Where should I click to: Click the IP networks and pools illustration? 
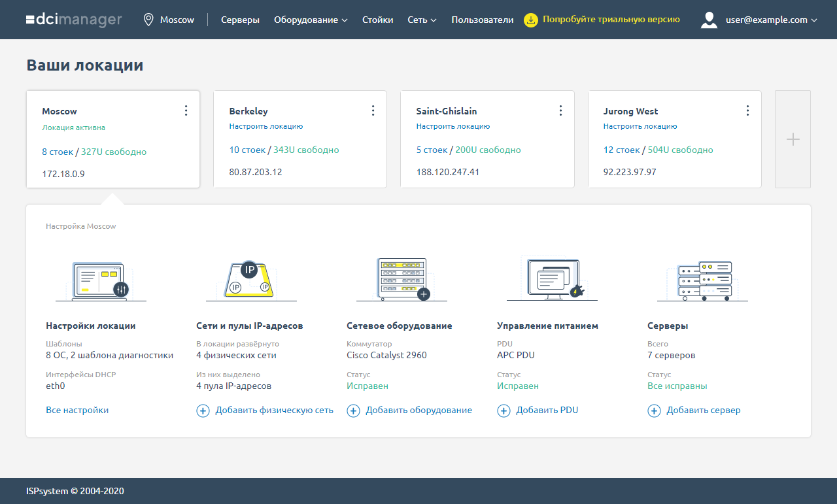251,281
